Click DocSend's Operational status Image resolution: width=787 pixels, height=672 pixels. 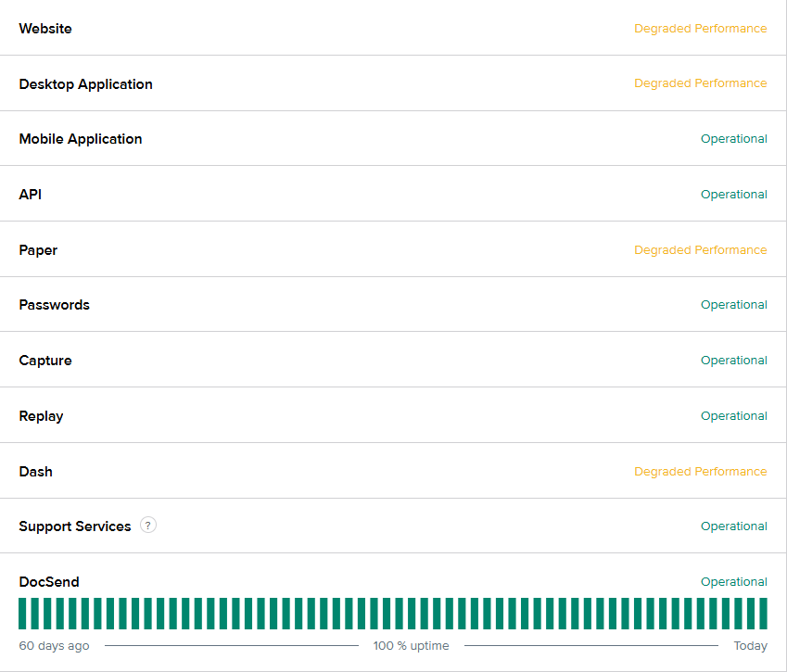[x=734, y=582]
